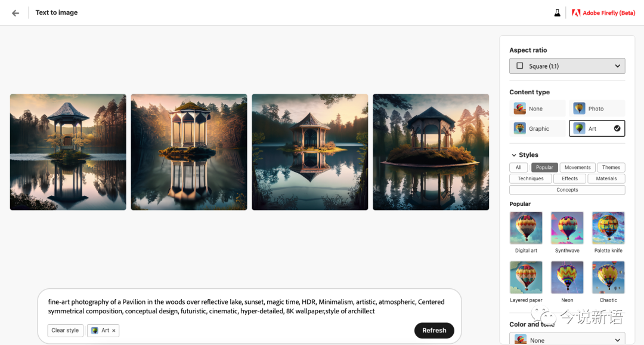Set content type to Photo
This screenshot has height=345, width=644.
597,109
